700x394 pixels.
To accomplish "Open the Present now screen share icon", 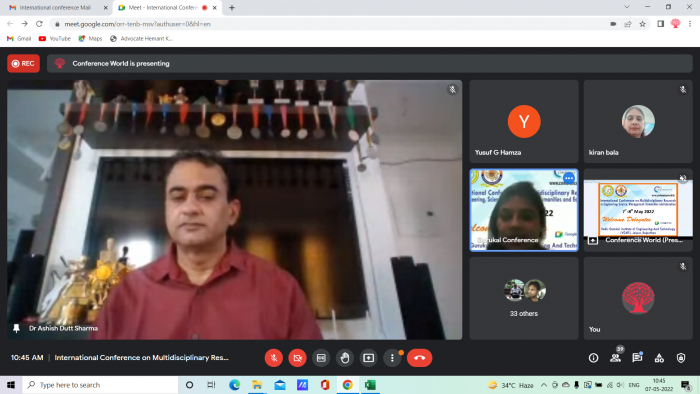I will click(x=368, y=358).
